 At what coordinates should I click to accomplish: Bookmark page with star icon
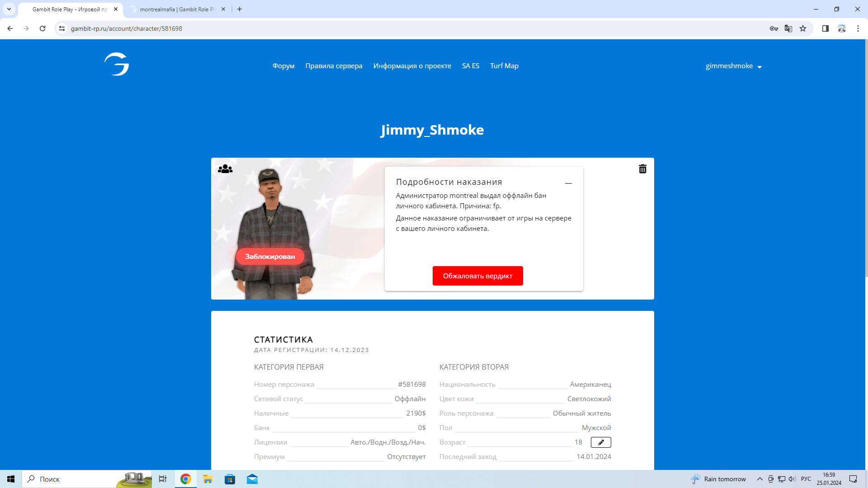(803, 28)
